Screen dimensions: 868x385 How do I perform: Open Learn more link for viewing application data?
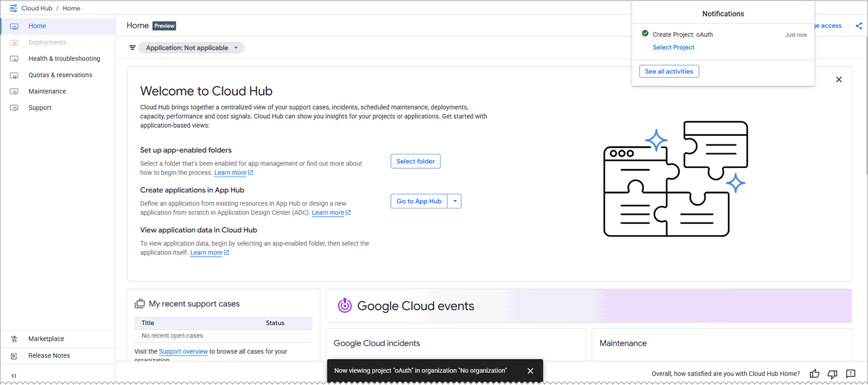(210, 253)
